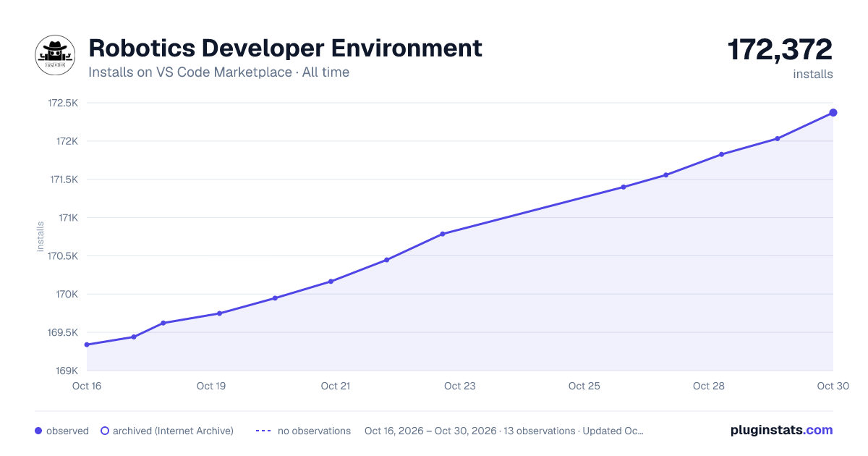Click the 'no observations' dashed legend entry
Image resolution: width=868 pixels, height=456 pixels.
point(303,431)
